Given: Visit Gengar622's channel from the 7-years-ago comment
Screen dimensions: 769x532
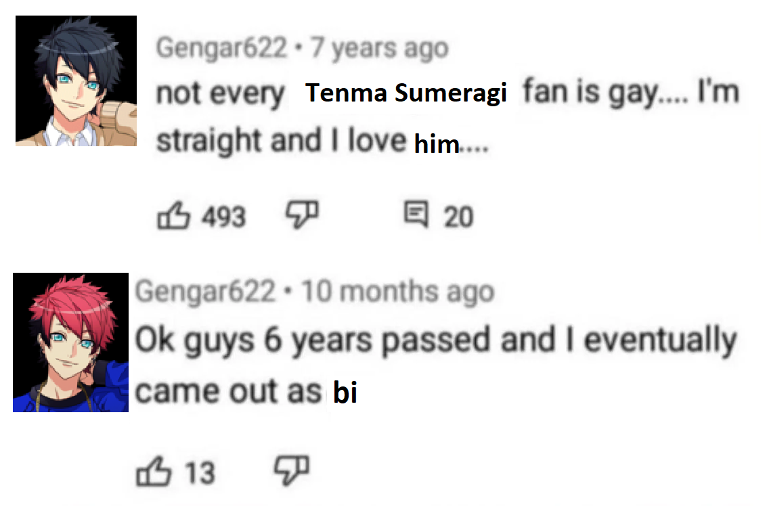Looking at the screenshot, I should coord(221,48).
